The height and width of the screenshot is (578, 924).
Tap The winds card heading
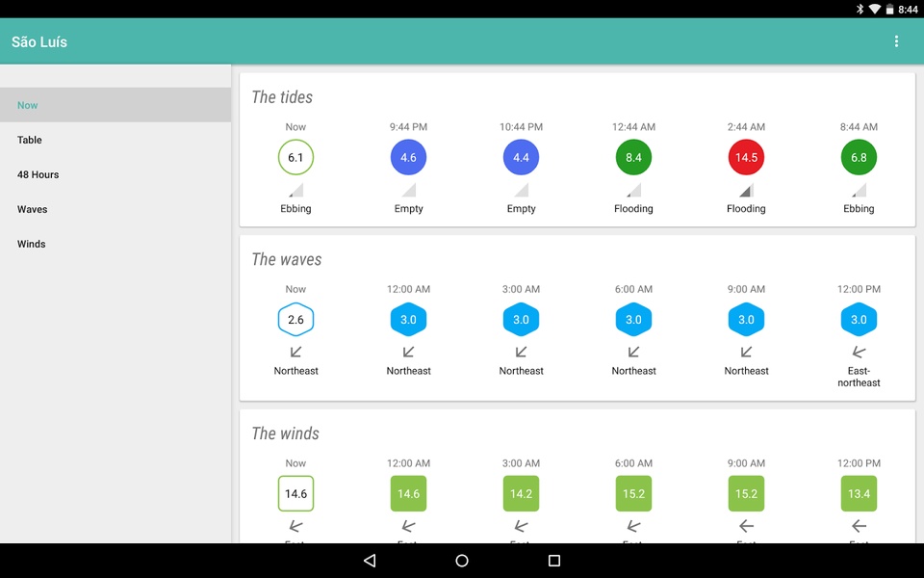[285, 433]
